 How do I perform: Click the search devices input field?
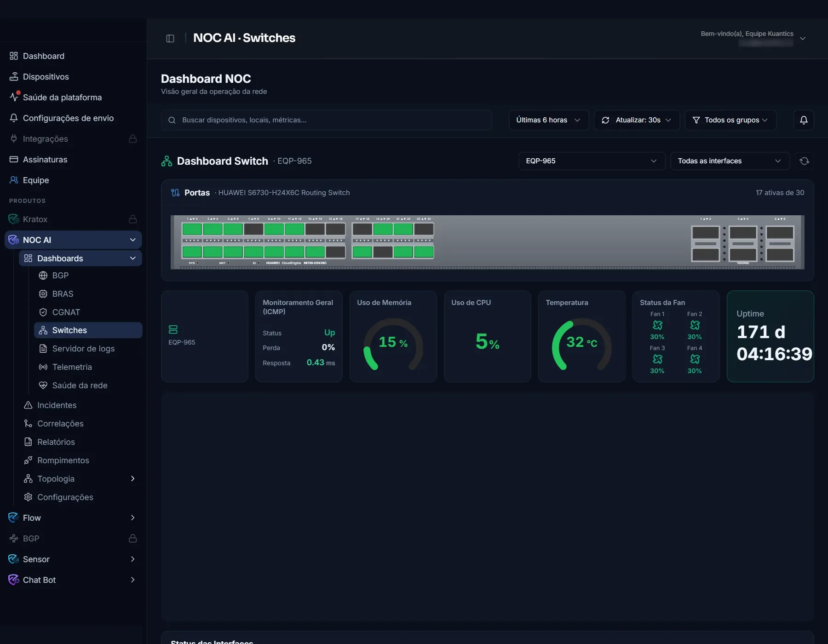click(x=327, y=120)
